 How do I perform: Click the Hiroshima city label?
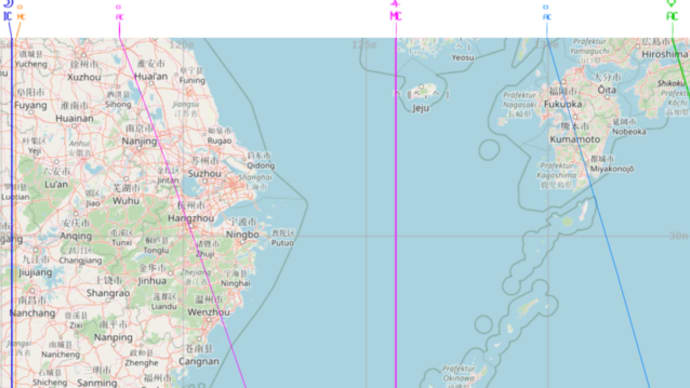[x=664, y=55]
